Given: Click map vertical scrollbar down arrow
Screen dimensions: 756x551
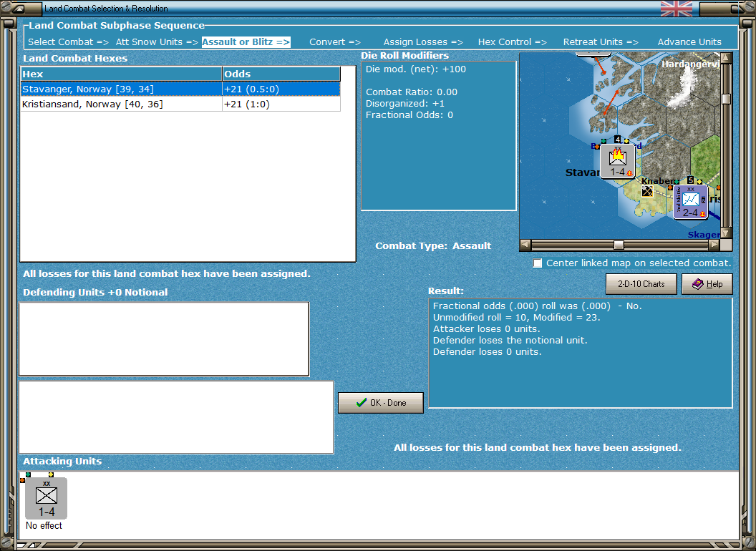Looking at the screenshot, I should click(726, 233).
